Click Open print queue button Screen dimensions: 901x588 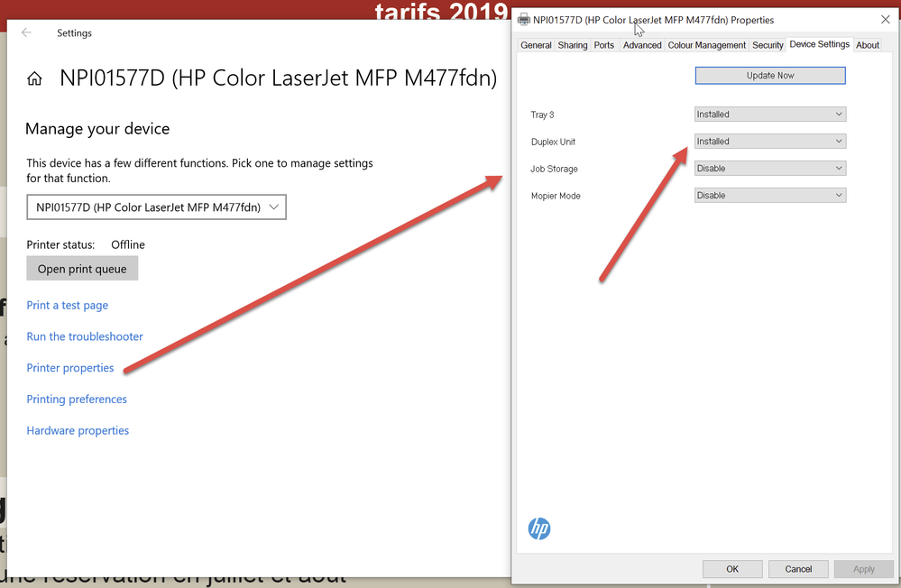82,269
